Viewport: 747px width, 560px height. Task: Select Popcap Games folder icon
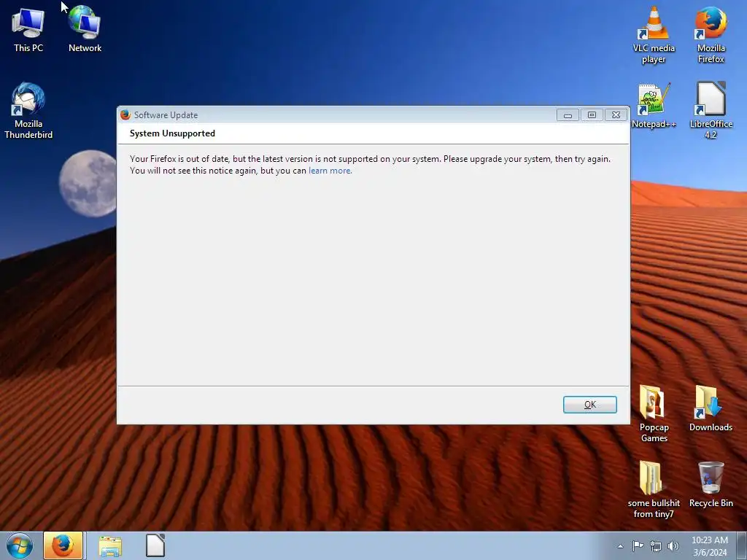(x=654, y=413)
